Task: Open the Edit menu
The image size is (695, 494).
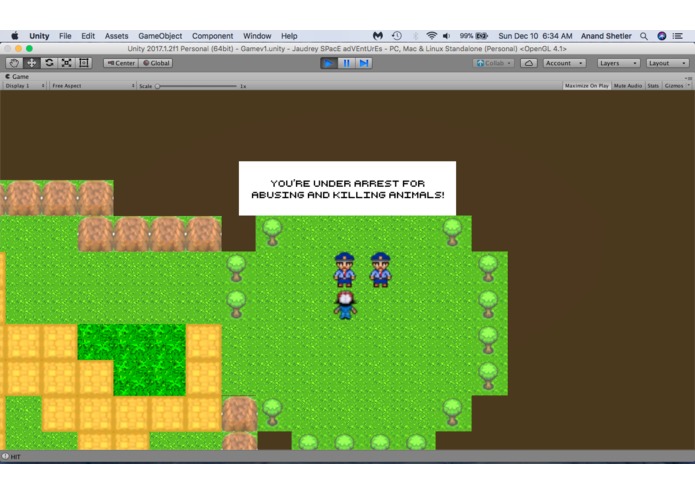Action: [x=88, y=36]
